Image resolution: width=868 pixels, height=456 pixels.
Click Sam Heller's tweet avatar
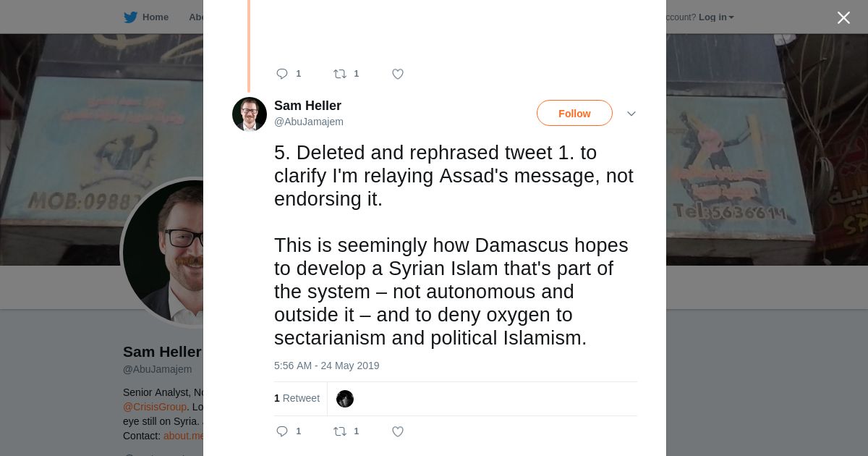250,114
